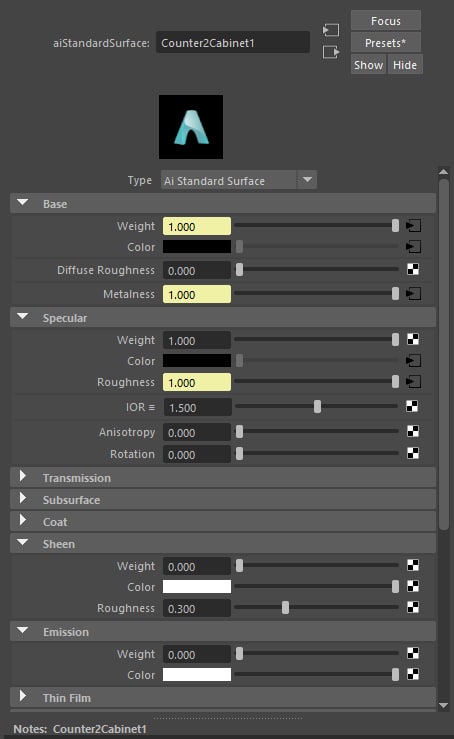Click the Specular Roughness value field
Image resolution: width=454 pixels, height=739 pixels.
[197, 382]
